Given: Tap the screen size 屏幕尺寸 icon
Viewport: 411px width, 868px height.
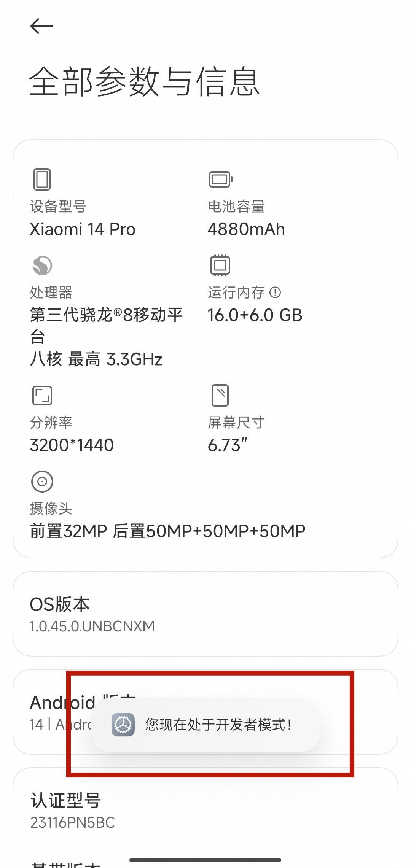Looking at the screenshot, I should [x=220, y=395].
